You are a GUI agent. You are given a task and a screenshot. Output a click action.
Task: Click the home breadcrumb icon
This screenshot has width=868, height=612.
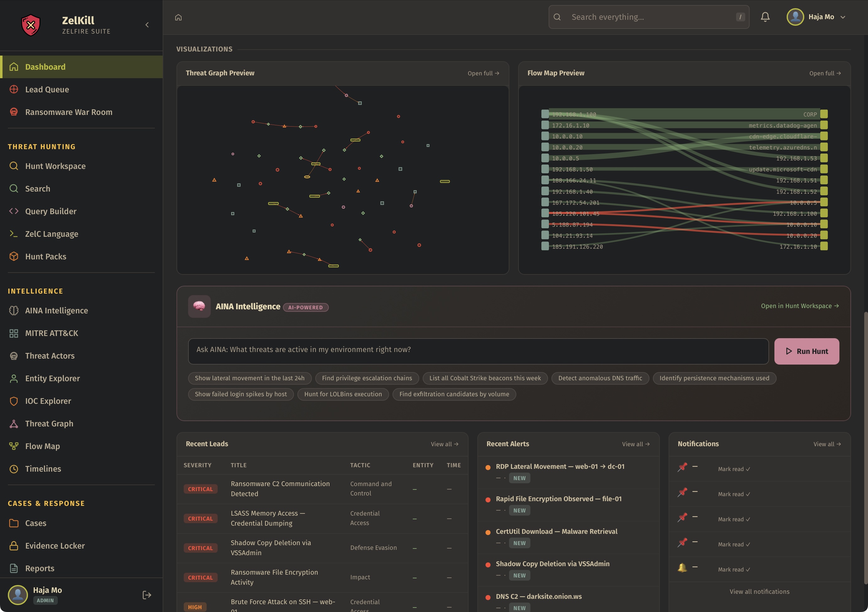tap(178, 17)
